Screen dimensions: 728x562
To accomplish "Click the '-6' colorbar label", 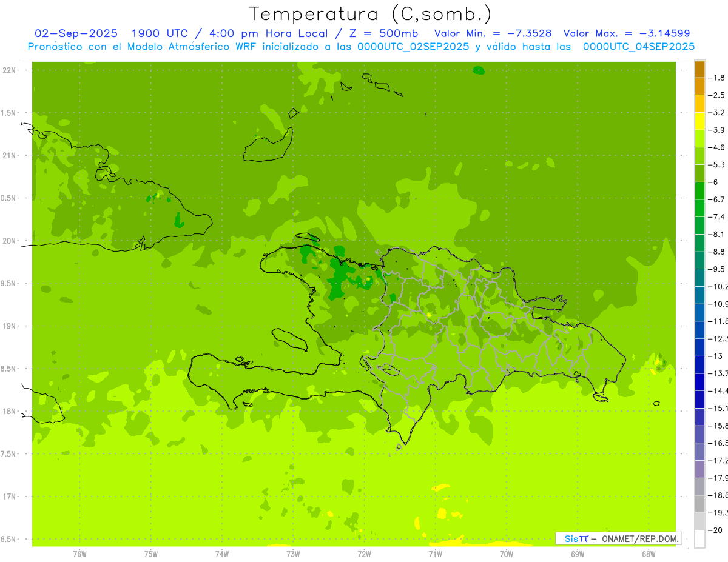I will point(713,182).
